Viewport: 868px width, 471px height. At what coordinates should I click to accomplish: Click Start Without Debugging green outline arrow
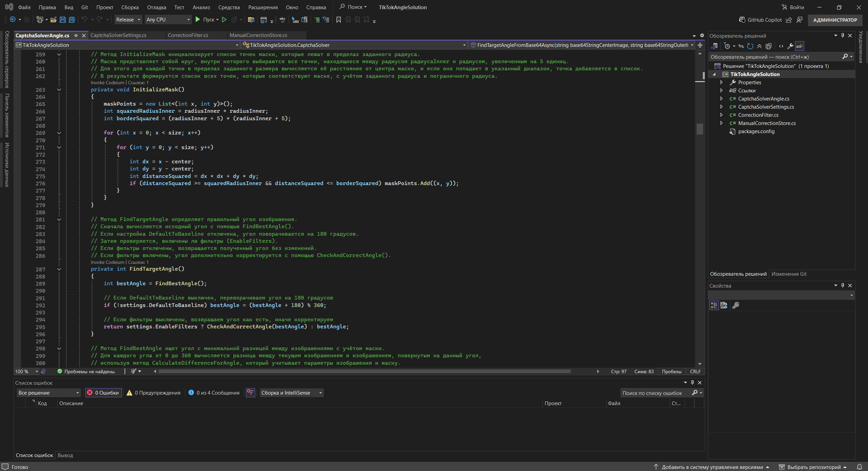tap(224, 20)
